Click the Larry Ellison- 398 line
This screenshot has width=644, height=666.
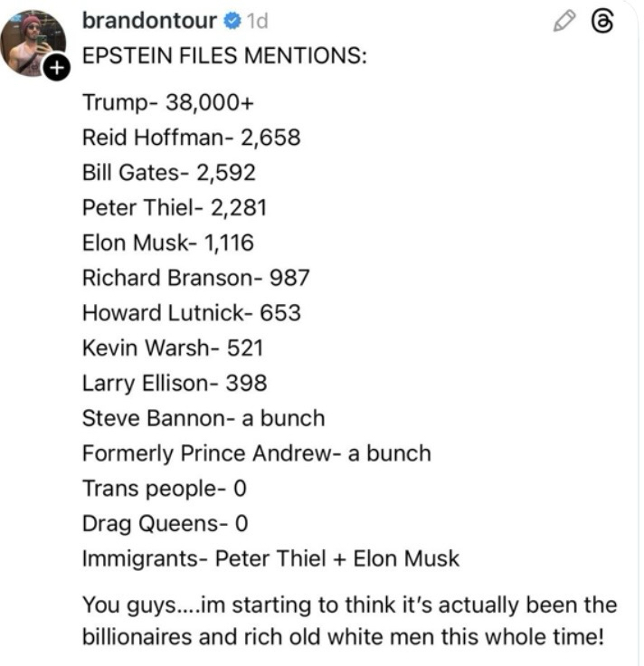click(174, 384)
